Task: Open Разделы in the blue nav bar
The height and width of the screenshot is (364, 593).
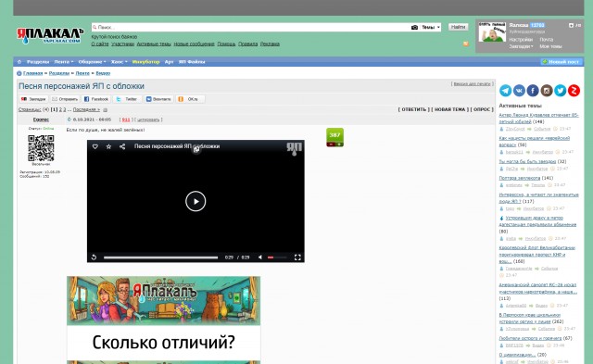Action: click(x=38, y=62)
